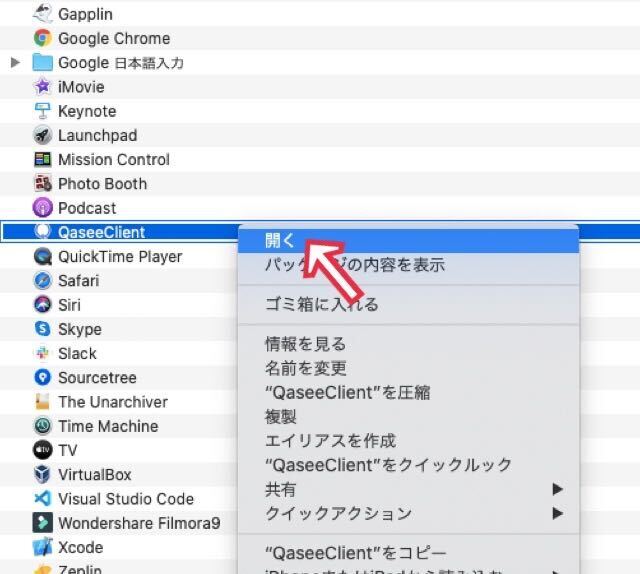Screen dimensions: 640x574
Task: Select the iMovie name text
Action: point(81,87)
